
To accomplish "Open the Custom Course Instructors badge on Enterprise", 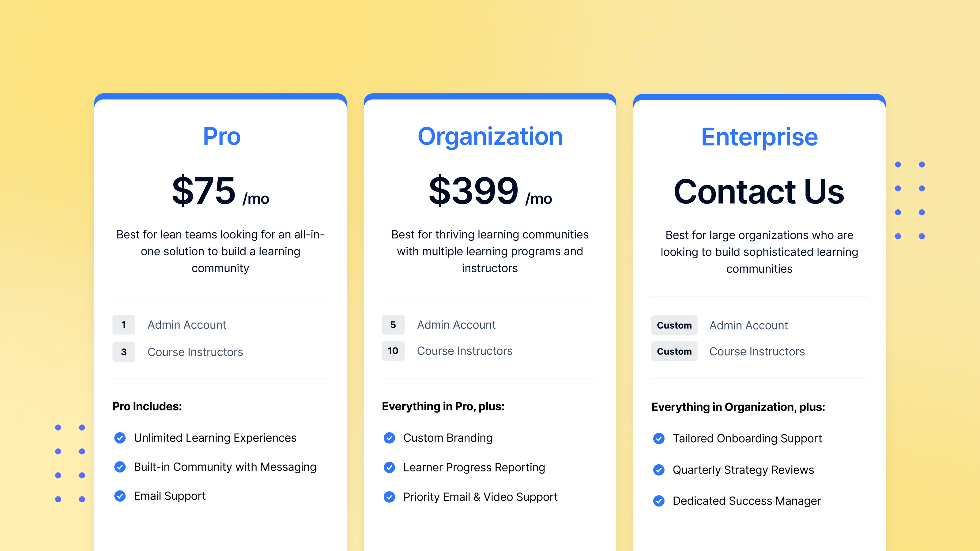I will pos(674,351).
